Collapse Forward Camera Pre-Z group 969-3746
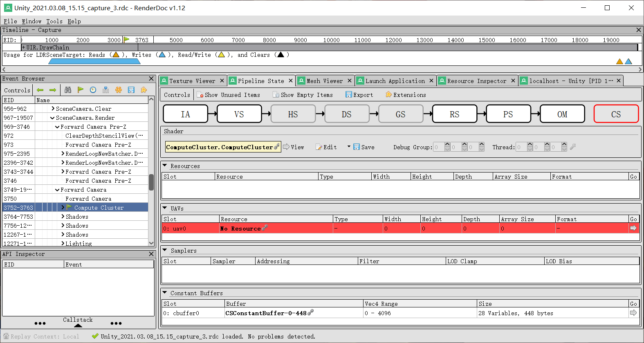 point(57,127)
